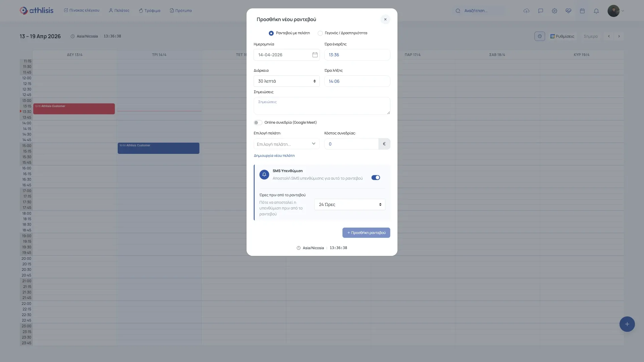The height and width of the screenshot is (362, 644).
Task: Expand the Επιλογή πελάτη dropdown
Action: point(286,144)
